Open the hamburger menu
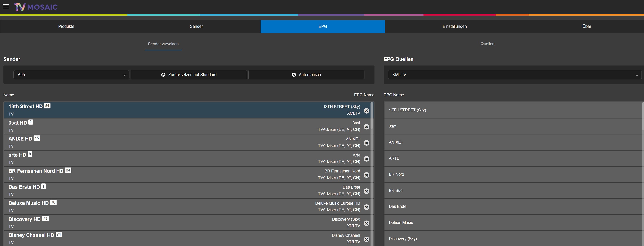 tap(6, 6)
